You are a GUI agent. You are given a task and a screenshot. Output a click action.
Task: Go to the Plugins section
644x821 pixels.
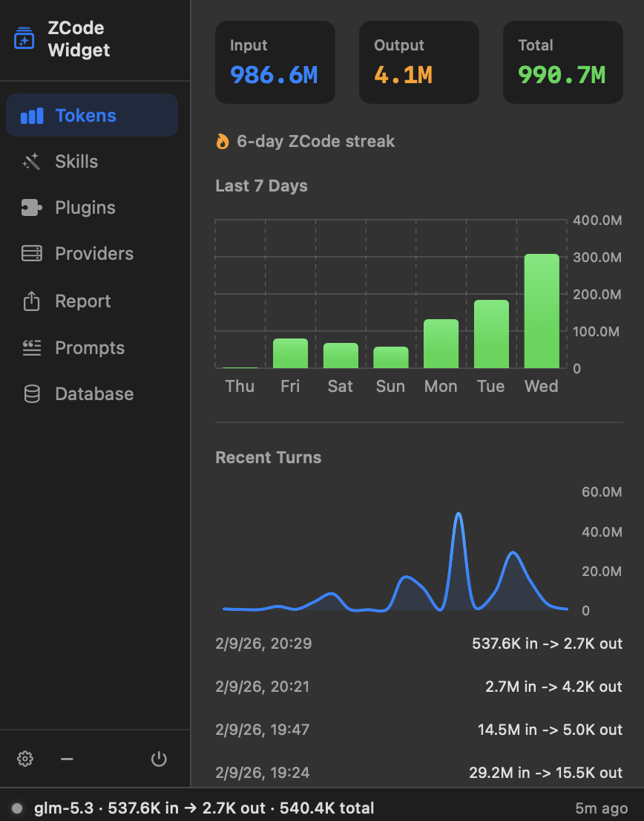coord(92,207)
